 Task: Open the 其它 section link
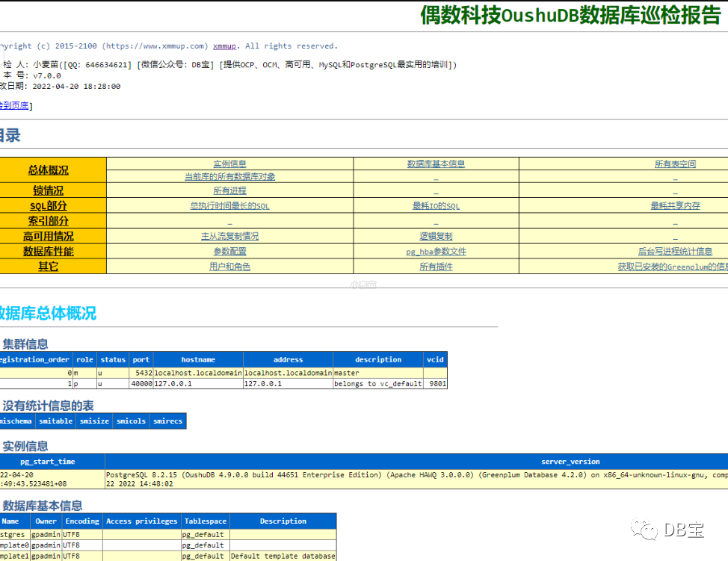click(49, 267)
